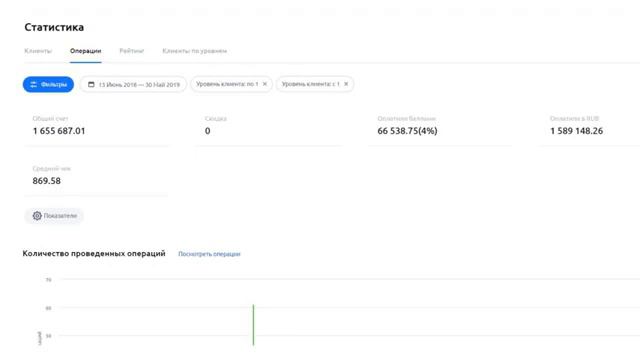Remove the 'Уровень клиента: по 1' filter
640x360 pixels.
pos(264,84)
